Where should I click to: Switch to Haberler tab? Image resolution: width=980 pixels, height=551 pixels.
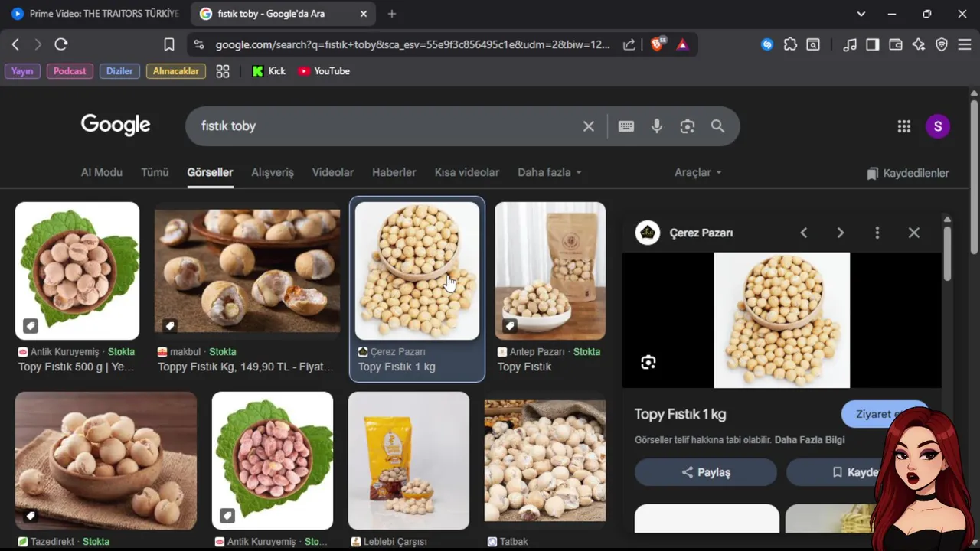click(x=394, y=172)
